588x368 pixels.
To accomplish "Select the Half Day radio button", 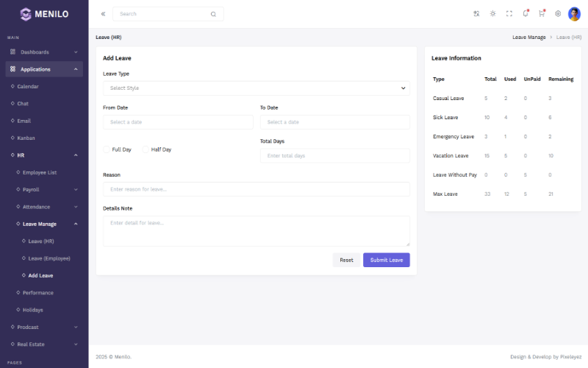I will pos(146,149).
